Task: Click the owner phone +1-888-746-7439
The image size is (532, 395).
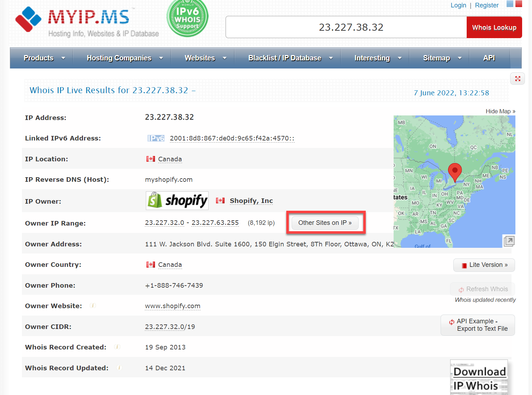Action: pos(174,285)
